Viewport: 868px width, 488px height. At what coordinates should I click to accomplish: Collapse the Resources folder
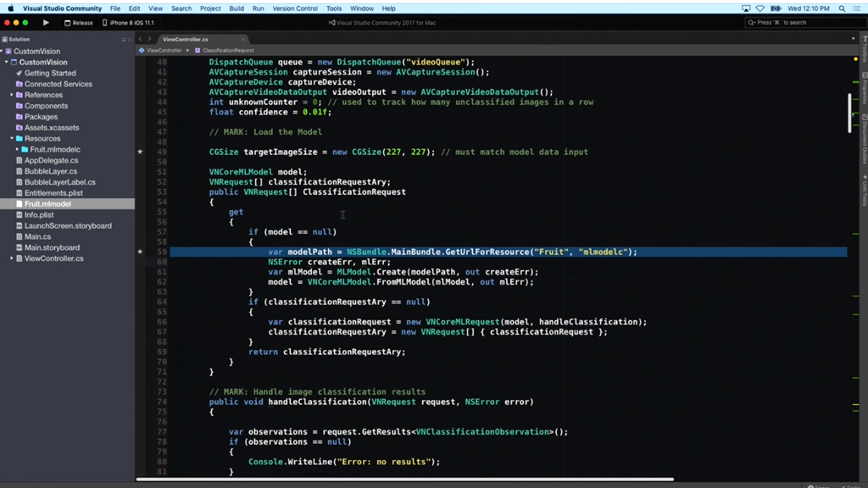[11, 139]
